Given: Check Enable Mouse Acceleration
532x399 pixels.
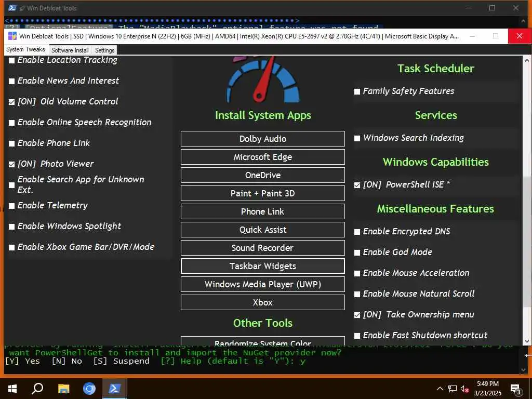Looking at the screenshot, I should 357,273.
